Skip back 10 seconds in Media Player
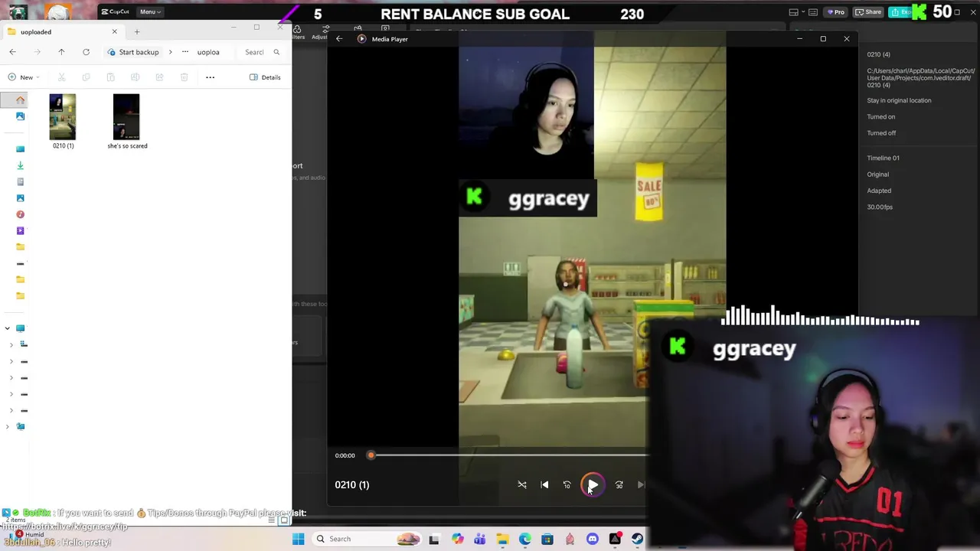Image resolution: width=980 pixels, height=551 pixels. [x=567, y=484]
